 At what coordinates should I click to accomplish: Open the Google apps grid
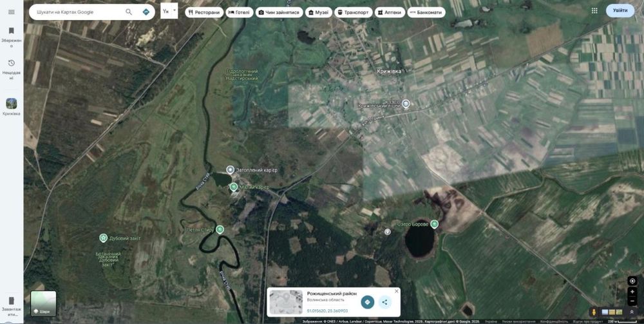coord(594,11)
